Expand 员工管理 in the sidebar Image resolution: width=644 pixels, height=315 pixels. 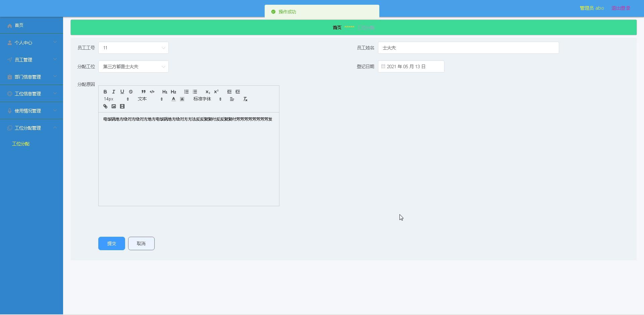pos(32,60)
